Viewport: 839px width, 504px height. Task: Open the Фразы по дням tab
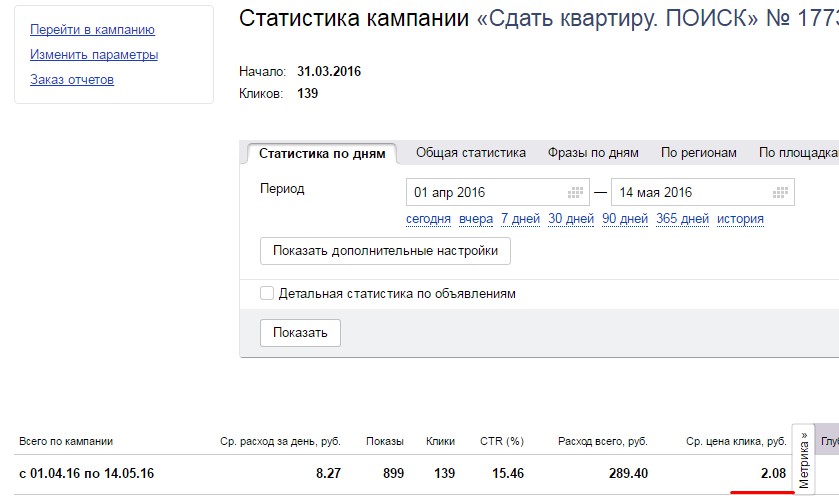(x=593, y=153)
